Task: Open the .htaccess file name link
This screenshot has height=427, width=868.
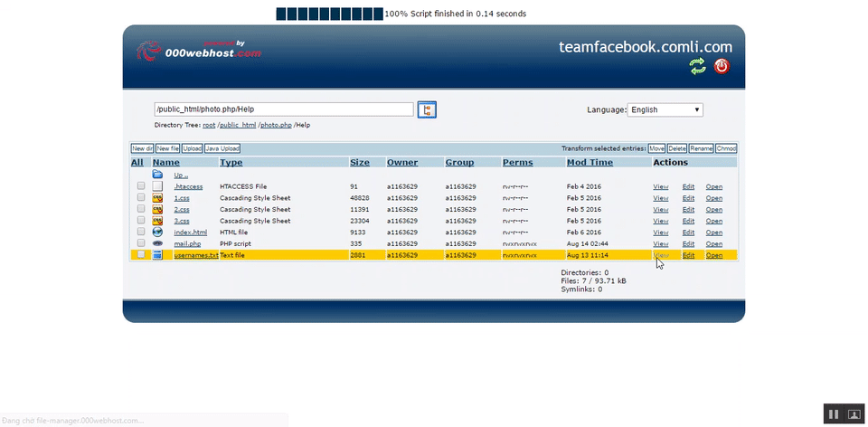Action: [188, 186]
